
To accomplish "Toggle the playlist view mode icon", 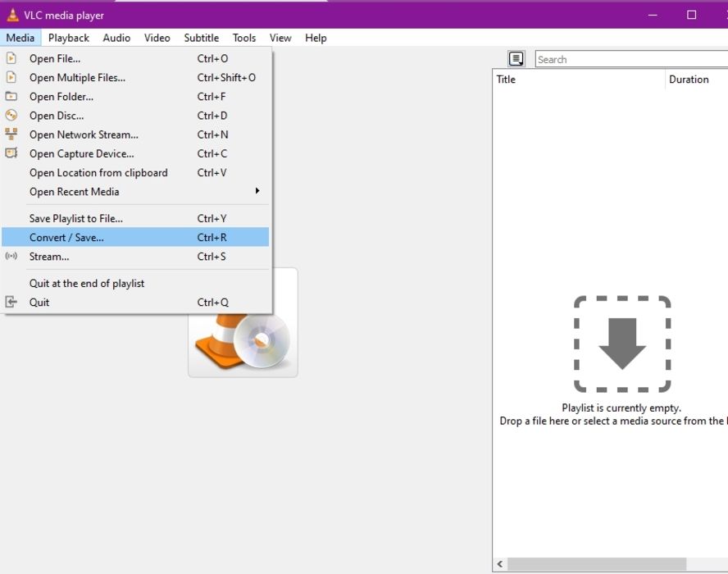I will coord(516,59).
